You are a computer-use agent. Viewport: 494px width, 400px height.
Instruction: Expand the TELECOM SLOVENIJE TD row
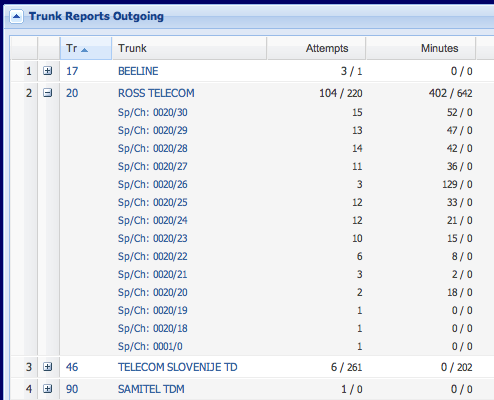pos(48,367)
